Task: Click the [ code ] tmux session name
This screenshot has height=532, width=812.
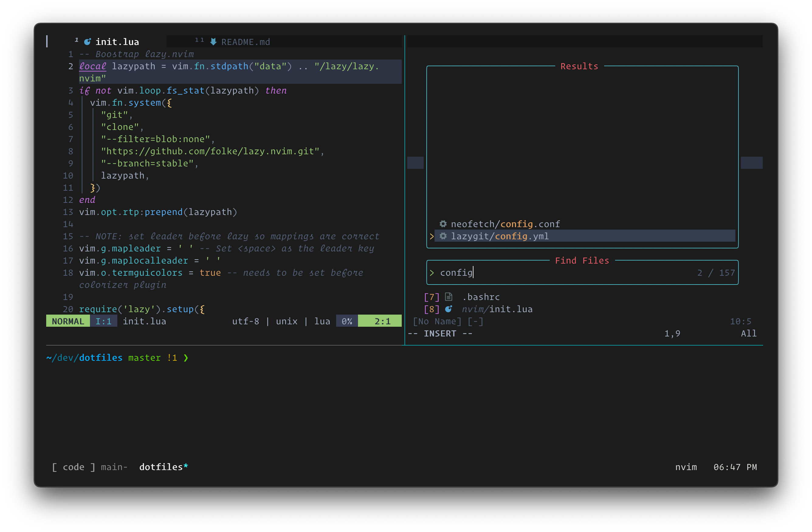Action: coord(73,467)
